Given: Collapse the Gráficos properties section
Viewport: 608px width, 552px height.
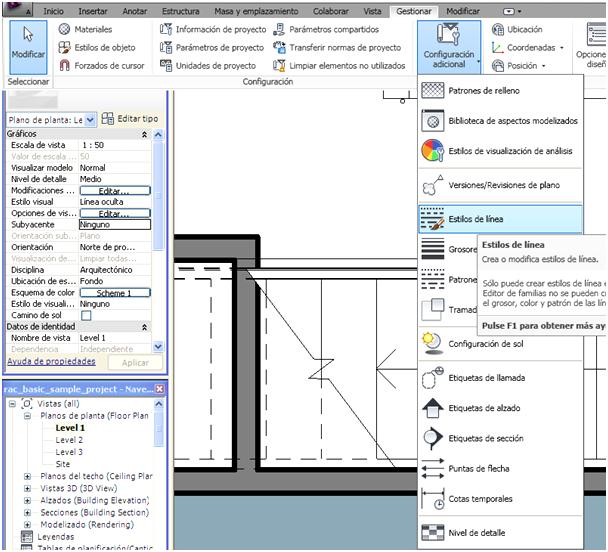Looking at the screenshot, I should (145, 134).
